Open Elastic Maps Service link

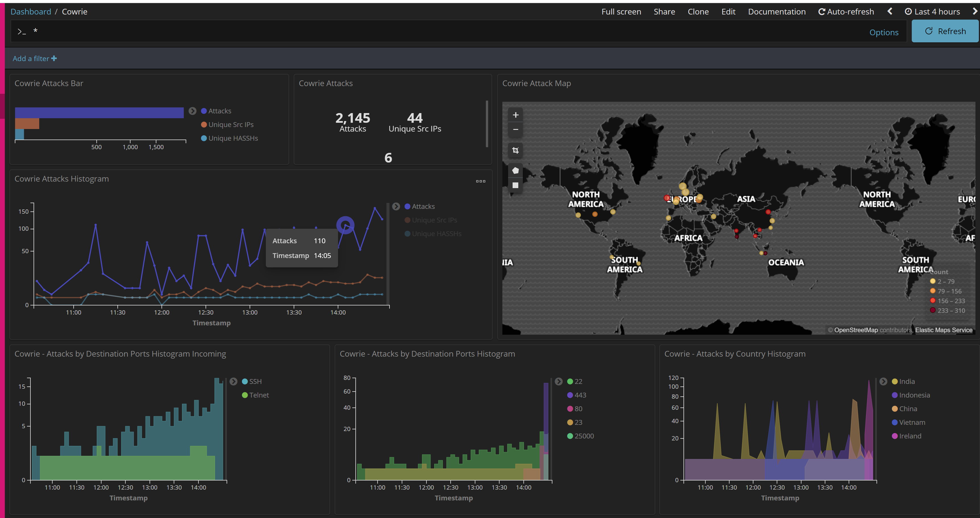pos(944,330)
